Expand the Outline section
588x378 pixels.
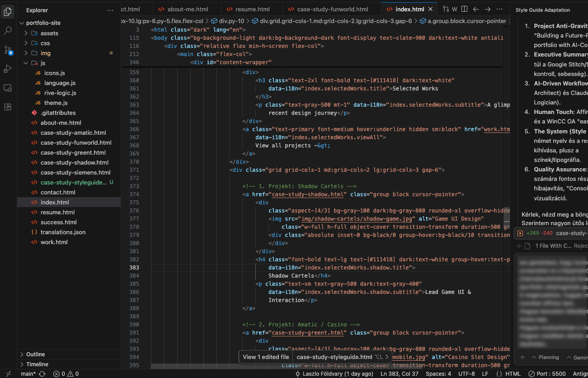tap(35, 354)
